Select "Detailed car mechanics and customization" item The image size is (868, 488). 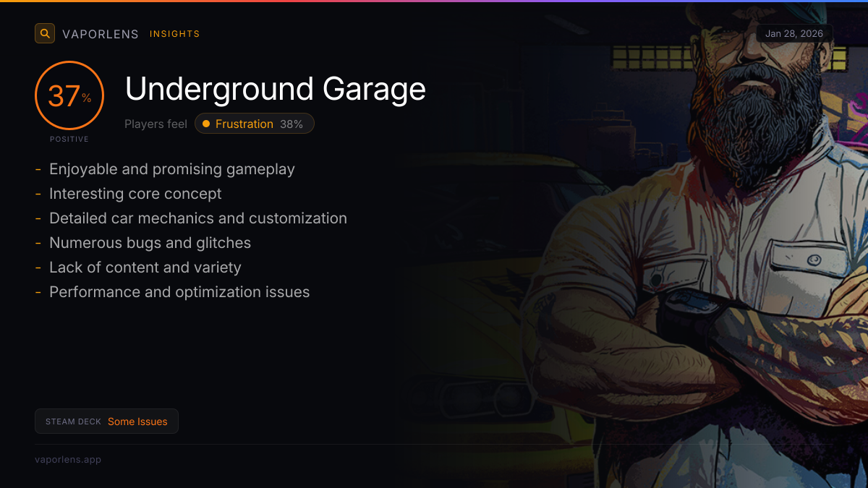pos(198,218)
